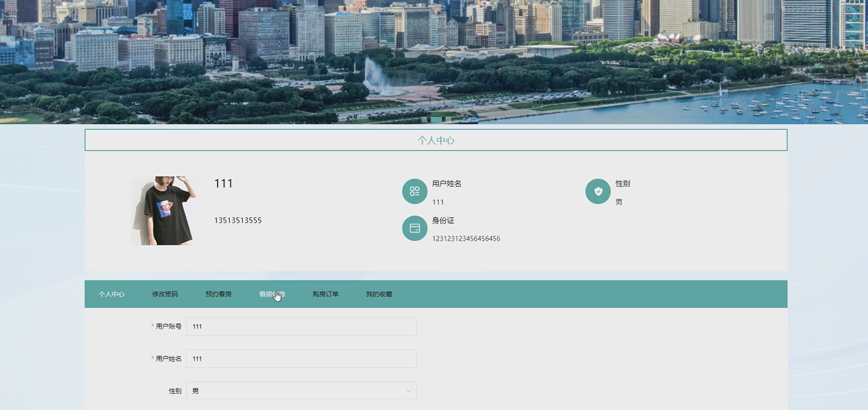Click the 身份证 card icon
The height and width of the screenshot is (410, 868).
(x=414, y=228)
